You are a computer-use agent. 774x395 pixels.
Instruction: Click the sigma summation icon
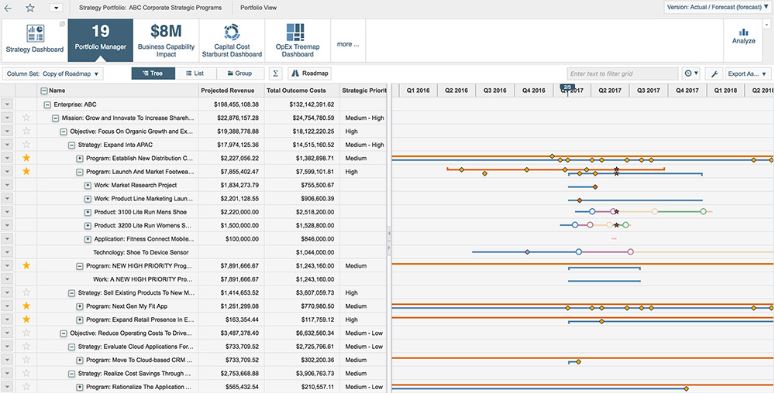pos(275,74)
